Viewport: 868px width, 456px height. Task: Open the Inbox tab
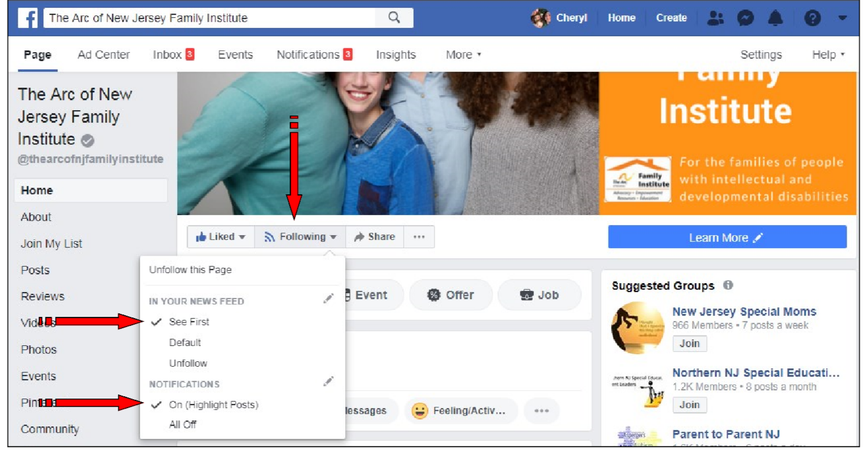click(x=173, y=54)
